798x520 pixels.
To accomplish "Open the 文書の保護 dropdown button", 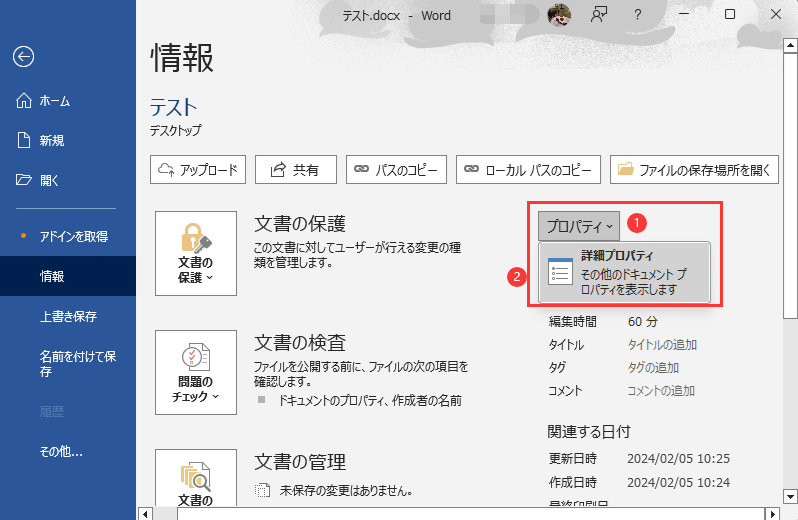I will 196,253.
